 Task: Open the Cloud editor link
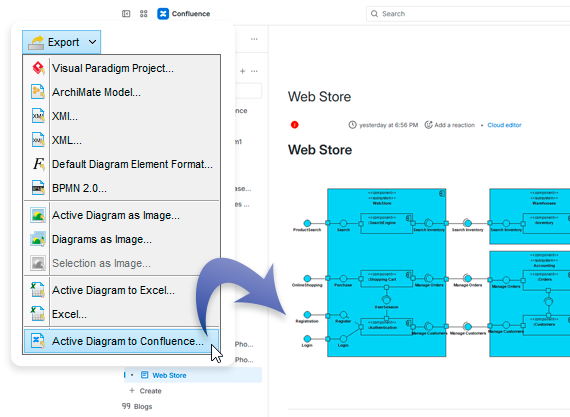point(504,125)
